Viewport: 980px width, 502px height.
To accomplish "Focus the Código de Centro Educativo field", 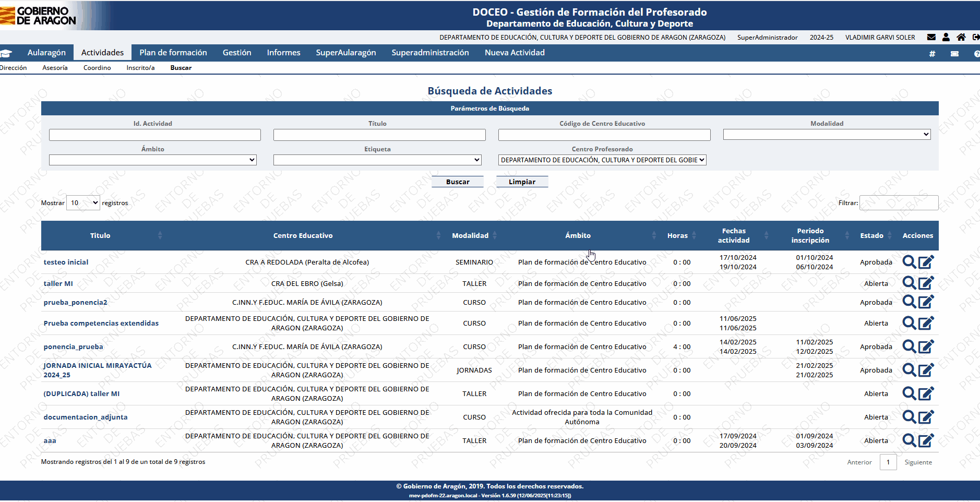I will coord(604,135).
